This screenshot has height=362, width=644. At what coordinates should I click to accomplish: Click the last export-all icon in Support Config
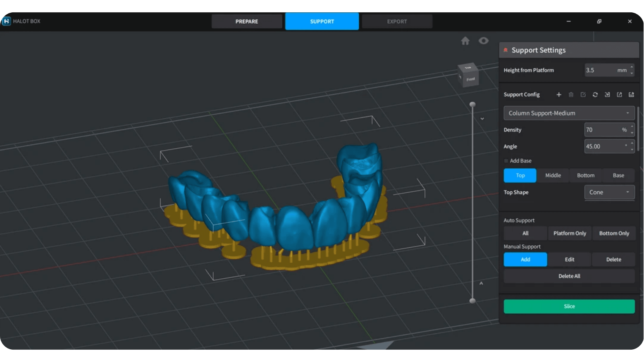[631, 95]
